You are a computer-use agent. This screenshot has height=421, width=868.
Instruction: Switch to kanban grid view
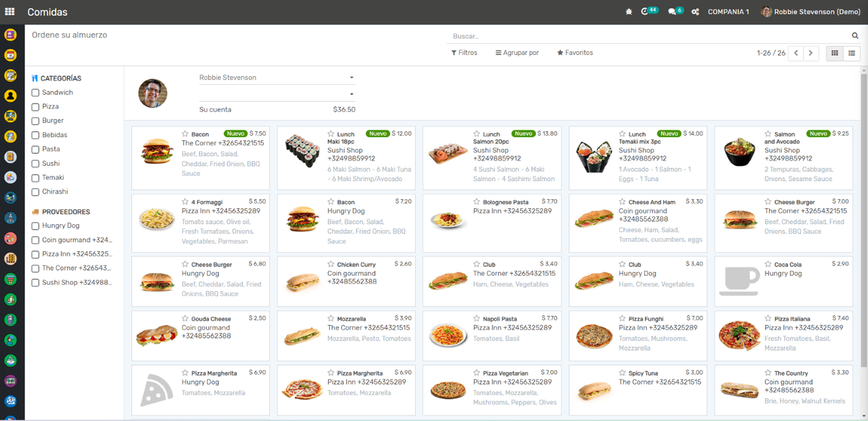coord(835,53)
